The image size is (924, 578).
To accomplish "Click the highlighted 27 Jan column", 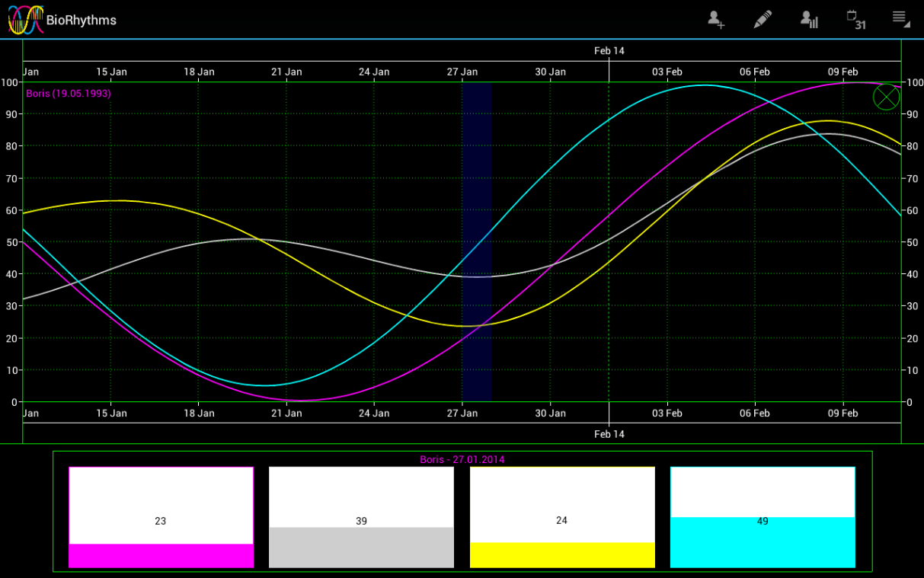I will 477,242.
